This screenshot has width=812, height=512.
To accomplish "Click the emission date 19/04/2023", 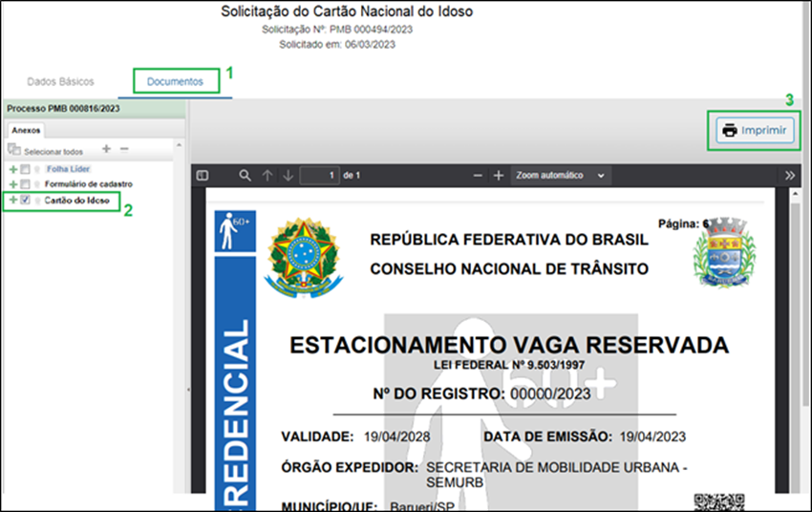I will click(652, 437).
